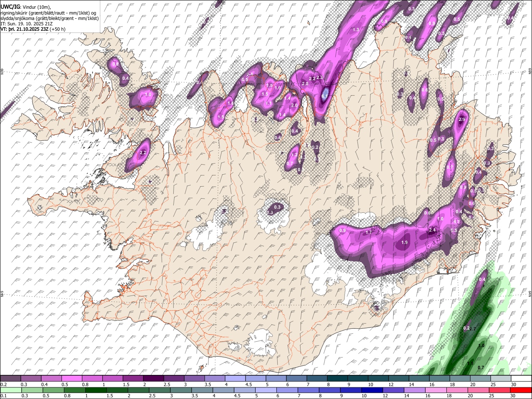Click the 'Vindur (10m)' header text
Screen dimensions: 532x399
36,7
